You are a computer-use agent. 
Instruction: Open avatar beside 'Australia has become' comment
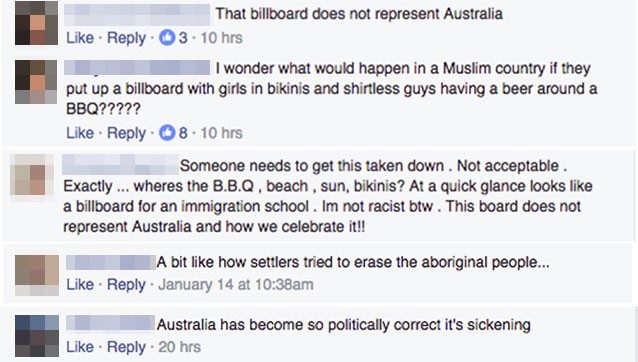(x=37, y=336)
